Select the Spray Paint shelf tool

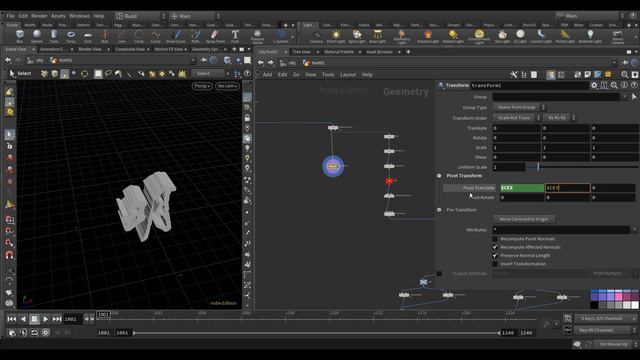215,36
